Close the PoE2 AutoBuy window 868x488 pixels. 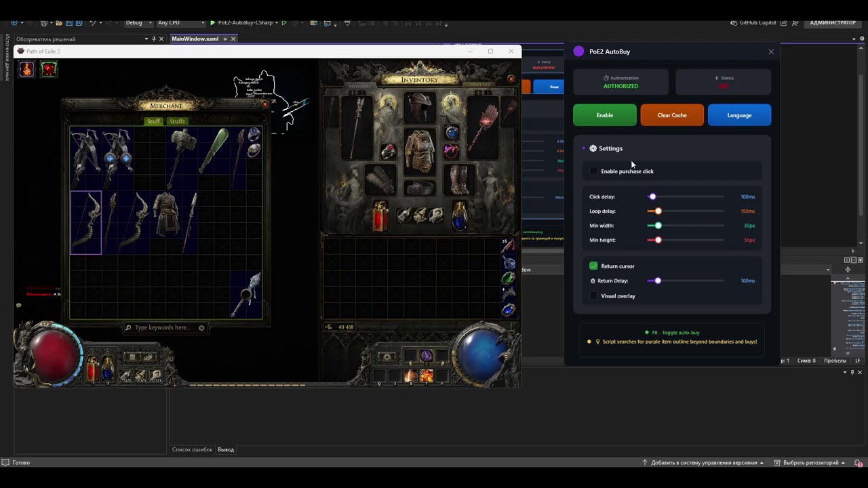pos(771,52)
